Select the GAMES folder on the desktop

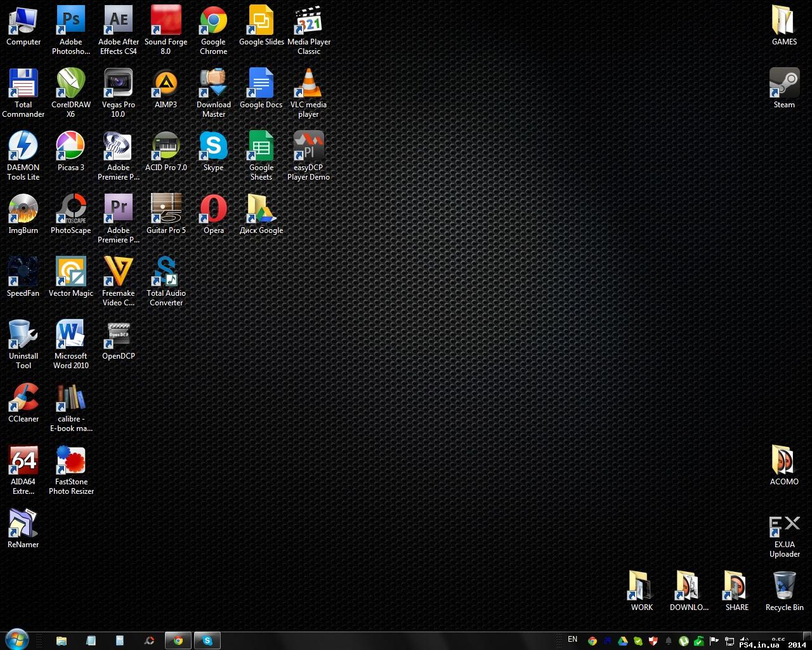[784, 22]
